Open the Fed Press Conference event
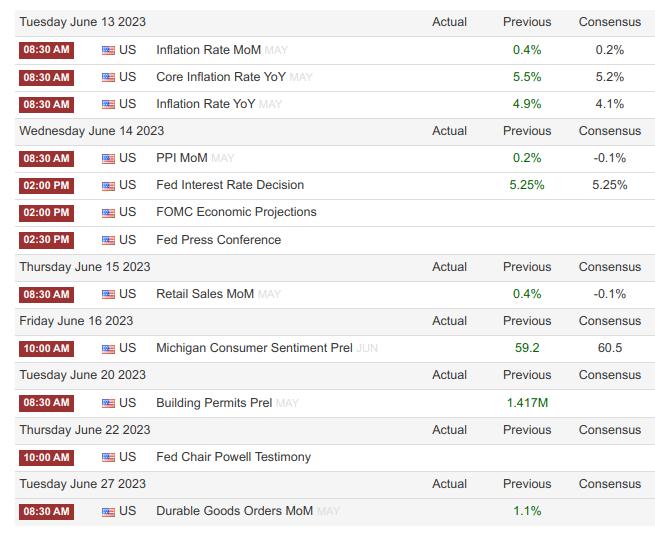The width and height of the screenshot is (655, 533). (218, 240)
